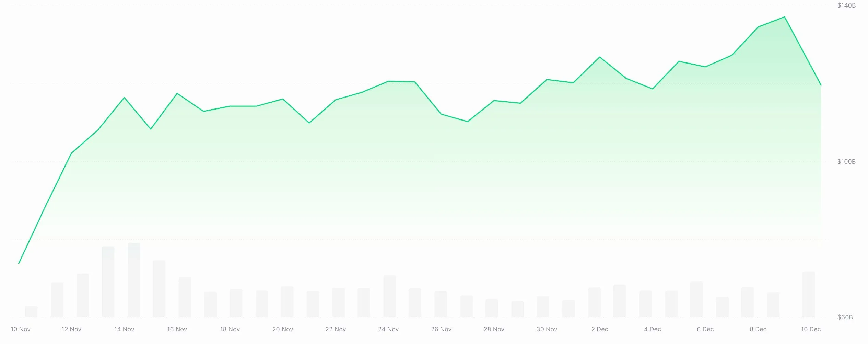
Task: Click the chart's highest peak on 9 Dec
Action: point(784,17)
